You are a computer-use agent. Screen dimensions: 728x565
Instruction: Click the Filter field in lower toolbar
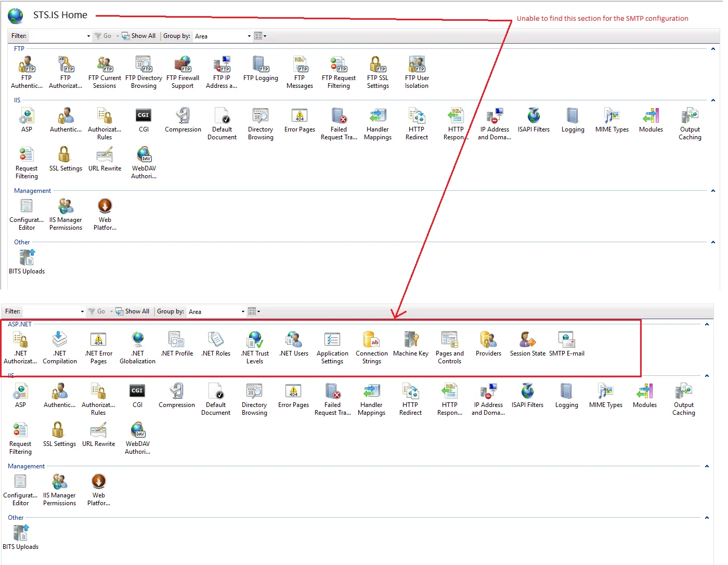click(54, 311)
